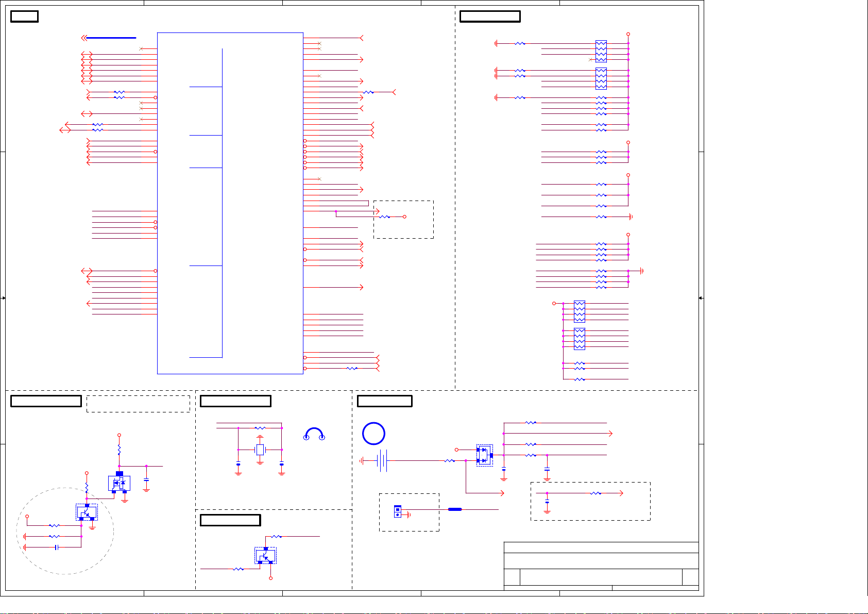
Task: Select the lowest four-resistor array package
Action: [x=580, y=339]
